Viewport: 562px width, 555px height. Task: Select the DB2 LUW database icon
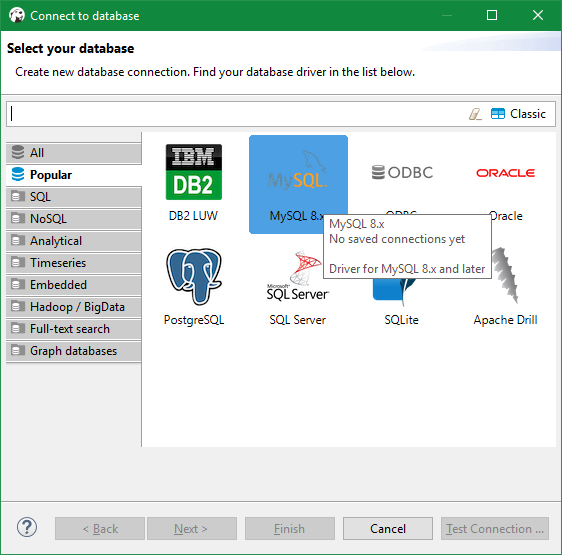[x=194, y=172]
